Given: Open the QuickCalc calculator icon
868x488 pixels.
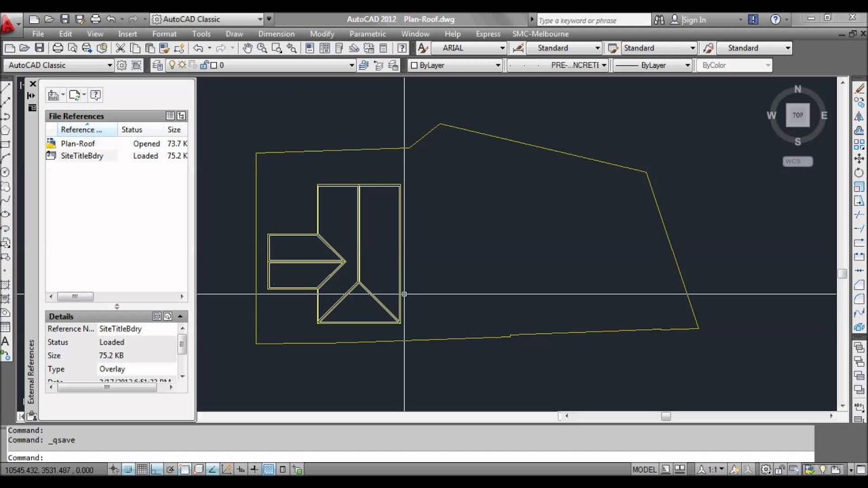Looking at the screenshot, I should [383, 48].
